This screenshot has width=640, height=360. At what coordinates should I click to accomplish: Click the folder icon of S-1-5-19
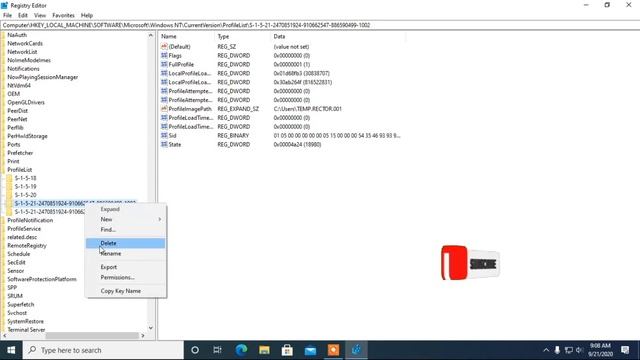pos(9,187)
